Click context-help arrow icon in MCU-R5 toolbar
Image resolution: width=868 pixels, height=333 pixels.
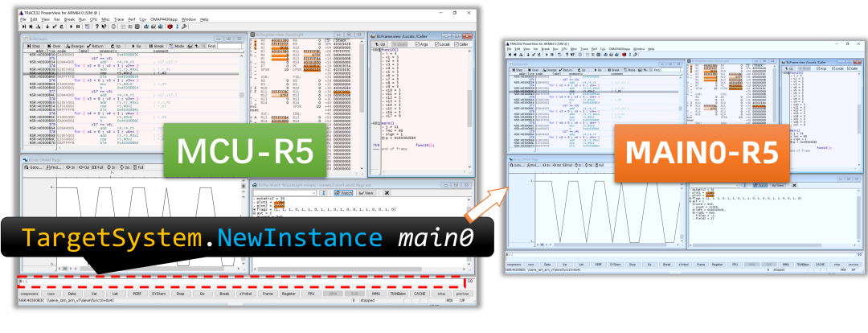point(104,27)
